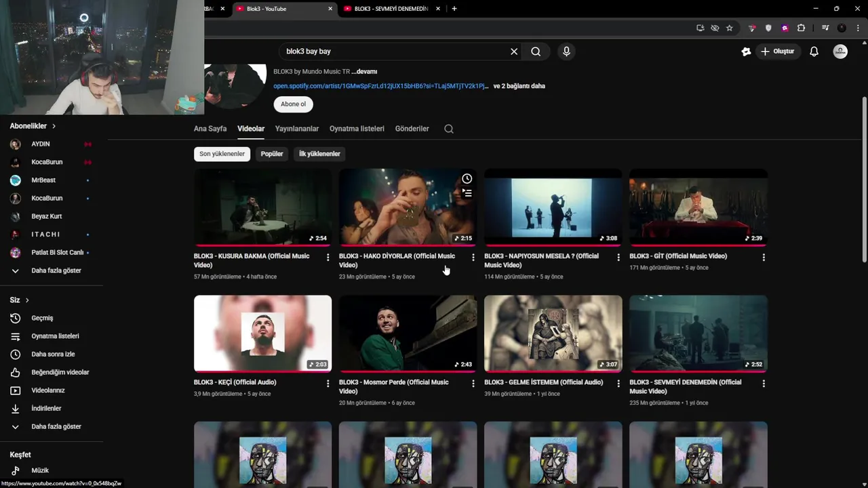Open options menu for HAKO DİYORLAR video
Image resolution: width=868 pixels, height=488 pixels.
click(473, 258)
